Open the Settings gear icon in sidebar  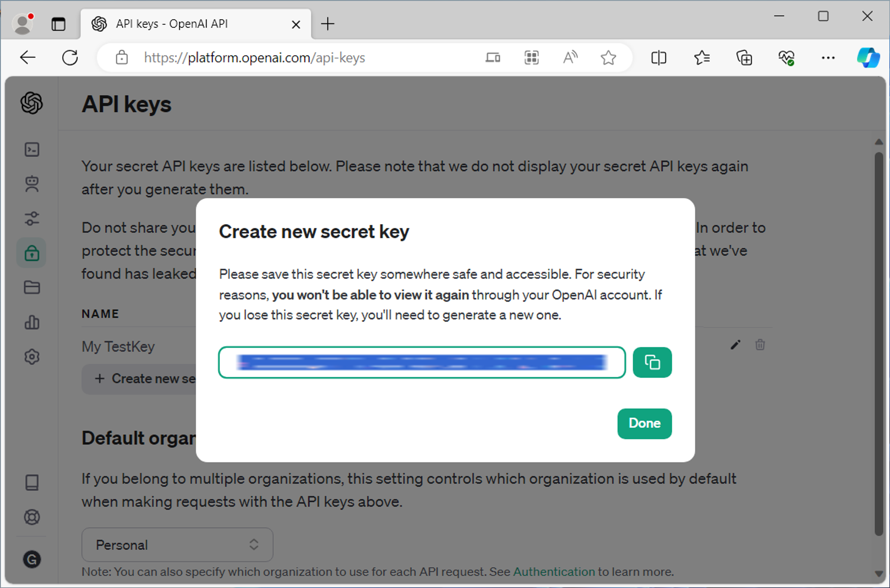(x=32, y=357)
